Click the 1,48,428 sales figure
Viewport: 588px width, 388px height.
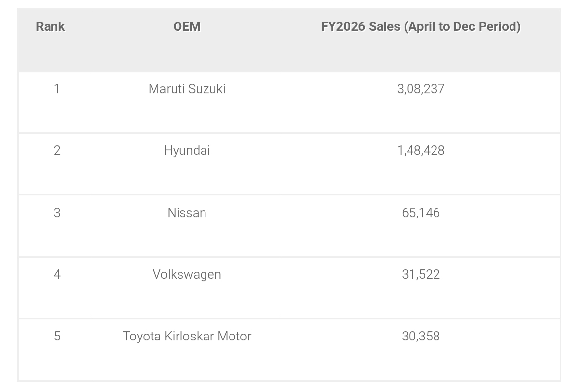[421, 150]
